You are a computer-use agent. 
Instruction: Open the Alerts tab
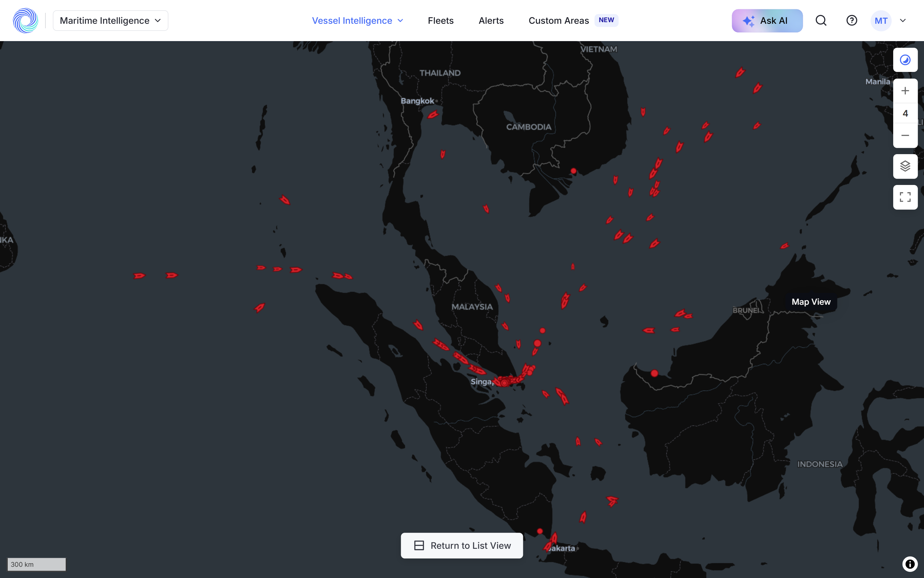click(491, 21)
